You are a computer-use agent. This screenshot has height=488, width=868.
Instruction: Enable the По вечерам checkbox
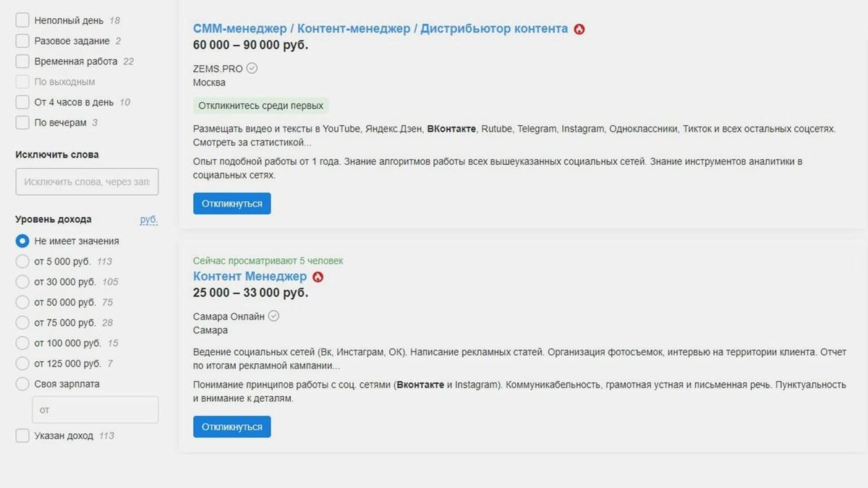[20, 122]
